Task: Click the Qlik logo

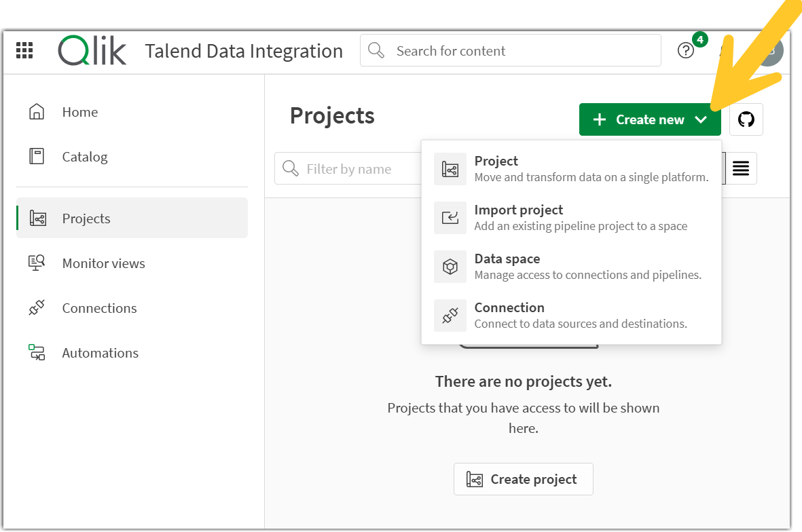Action: (92, 51)
